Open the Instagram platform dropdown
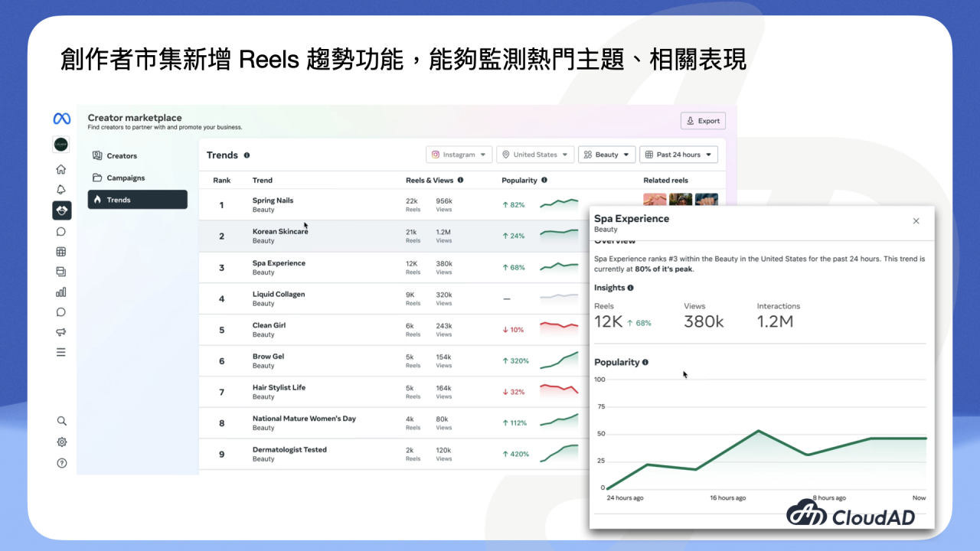The width and height of the screenshot is (980, 551). [x=459, y=155]
